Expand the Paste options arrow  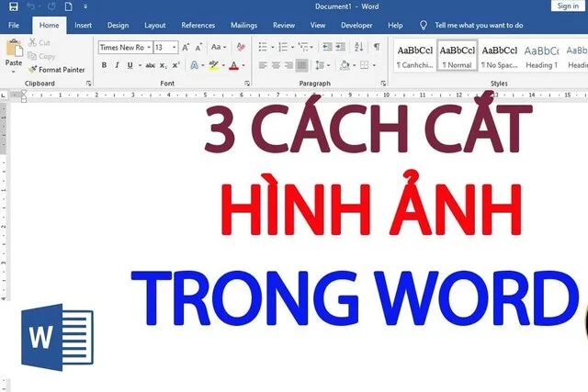14,72
